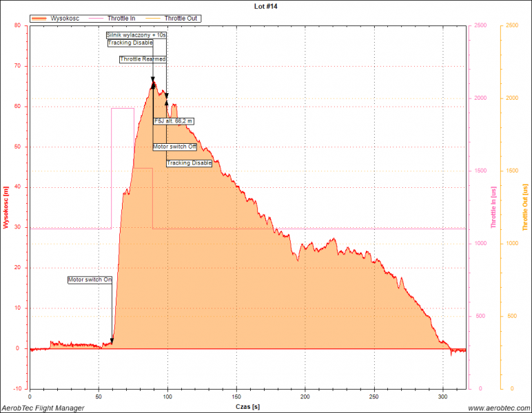Click the 'Throttle Out [us]' orange axis title

tap(526, 207)
